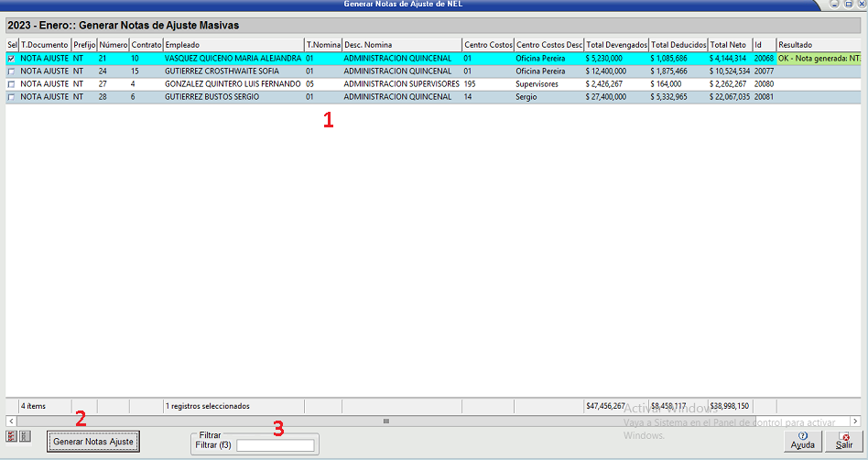The width and height of the screenshot is (868, 460).
Task: Click the Desc. Nomina column header
Action: tap(401, 44)
